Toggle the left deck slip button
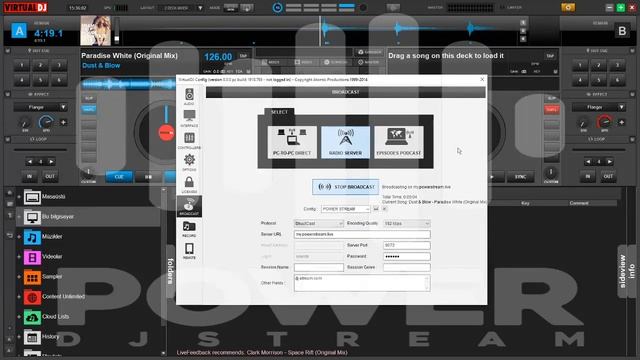This screenshot has height=360, width=640. point(89,98)
